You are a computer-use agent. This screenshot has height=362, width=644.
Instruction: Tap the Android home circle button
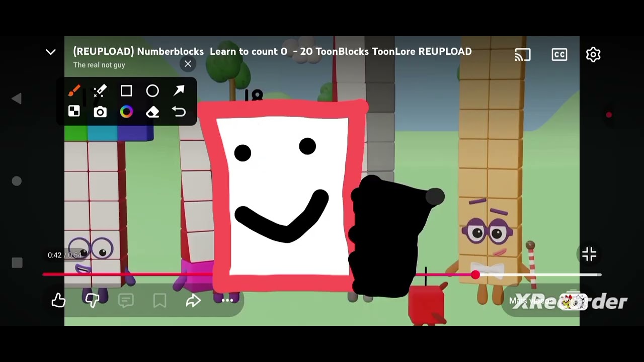click(x=17, y=181)
